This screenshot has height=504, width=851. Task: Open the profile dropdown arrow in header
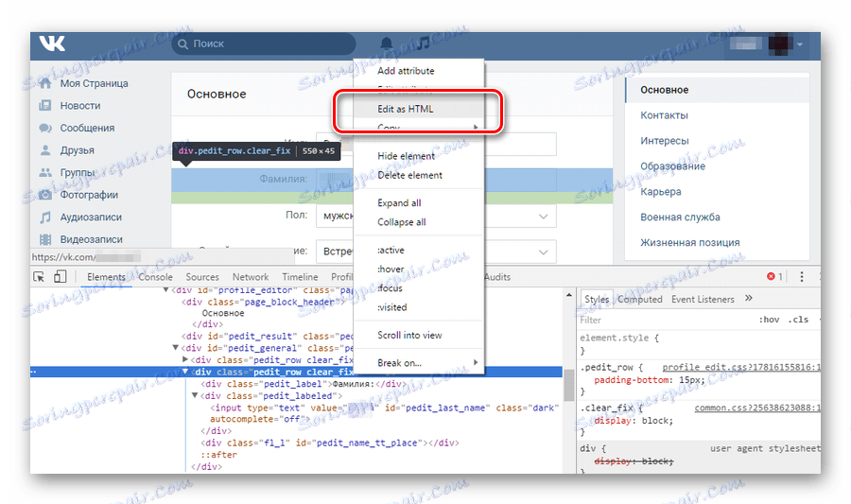tap(800, 44)
